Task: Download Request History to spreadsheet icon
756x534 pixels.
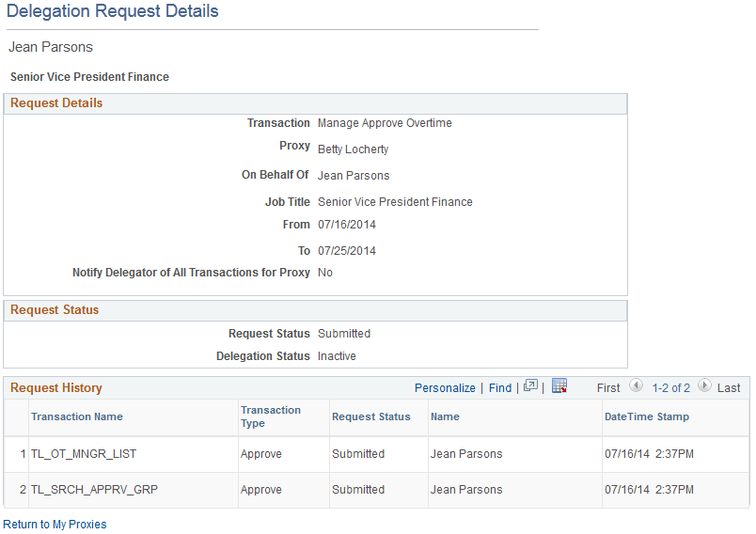Action: pos(559,385)
